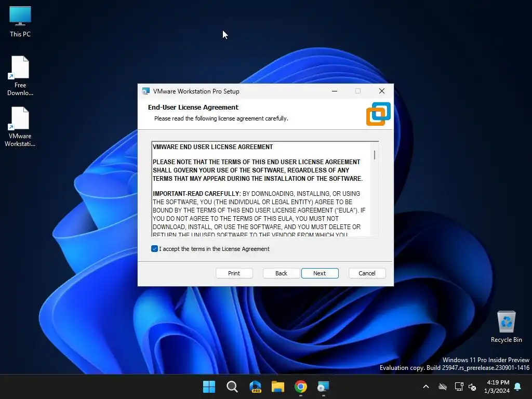The image size is (532, 399).
Task: Click Next to continue setup
Action: (320, 273)
